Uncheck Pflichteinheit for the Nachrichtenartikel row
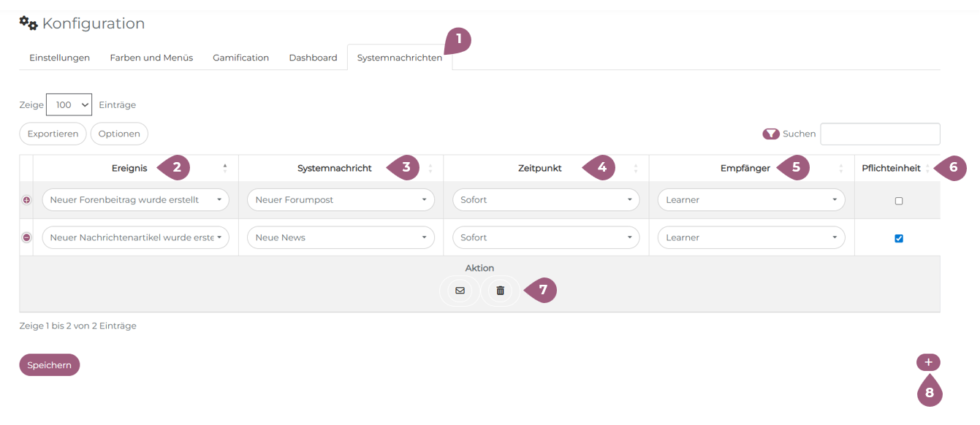The height and width of the screenshot is (425, 980). pos(899,238)
